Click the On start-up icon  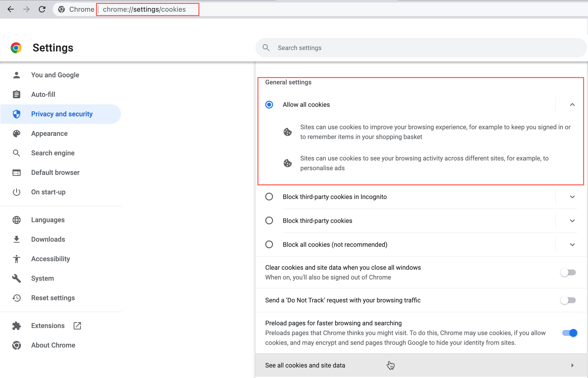point(16,192)
